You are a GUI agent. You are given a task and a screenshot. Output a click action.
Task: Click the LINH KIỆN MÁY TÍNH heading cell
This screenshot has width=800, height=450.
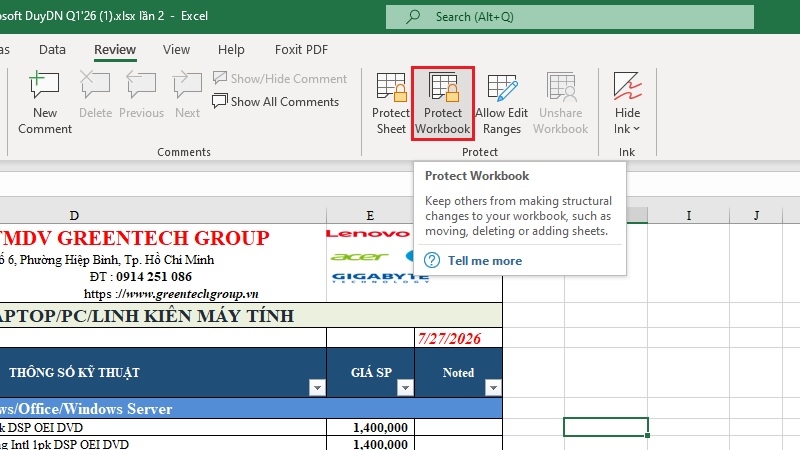click(x=251, y=315)
